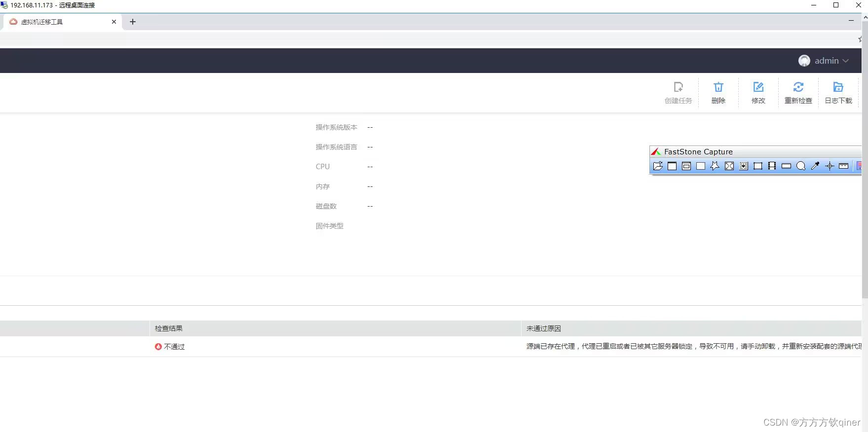Click 修改 edit icon

[x=758, y=87]
